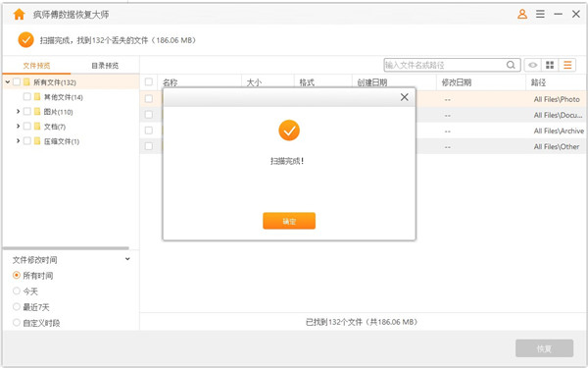Screen dimensions: 588x368
Task: Click the All Files\Other path cell
Action: coord(557,146)
